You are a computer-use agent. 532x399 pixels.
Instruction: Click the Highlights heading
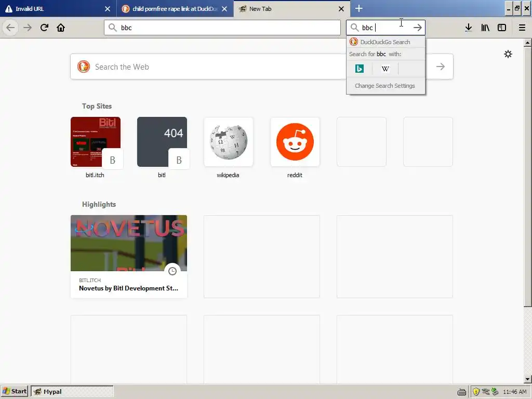[x=99, y=204]
